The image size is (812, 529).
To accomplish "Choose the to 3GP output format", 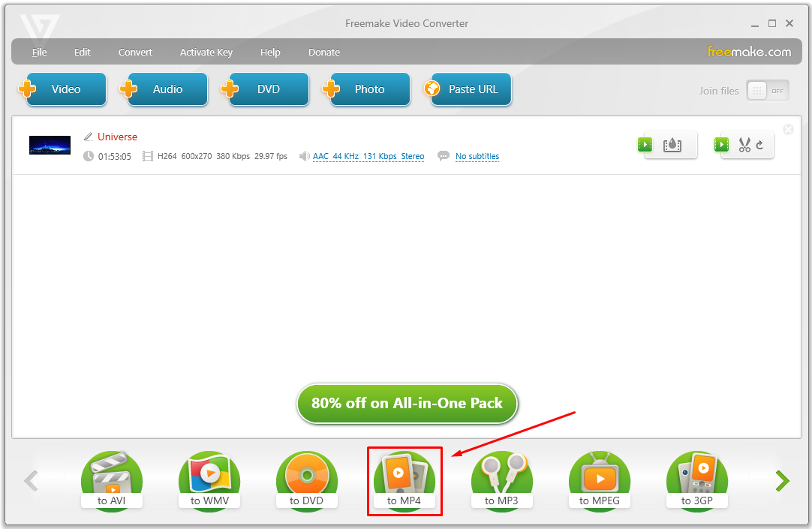I will click(x=697, y=482).
